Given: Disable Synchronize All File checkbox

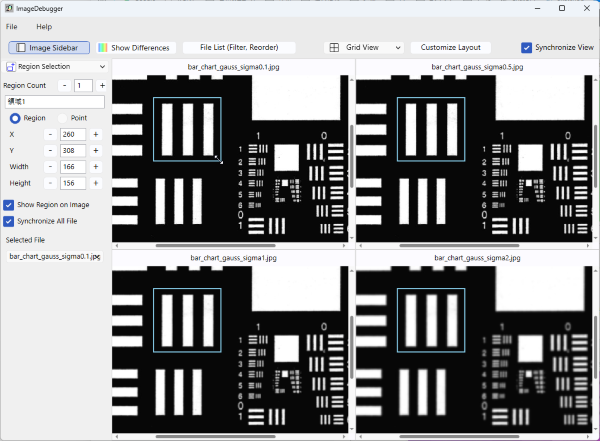Looking at the screenshot, I should click(9, 220).
